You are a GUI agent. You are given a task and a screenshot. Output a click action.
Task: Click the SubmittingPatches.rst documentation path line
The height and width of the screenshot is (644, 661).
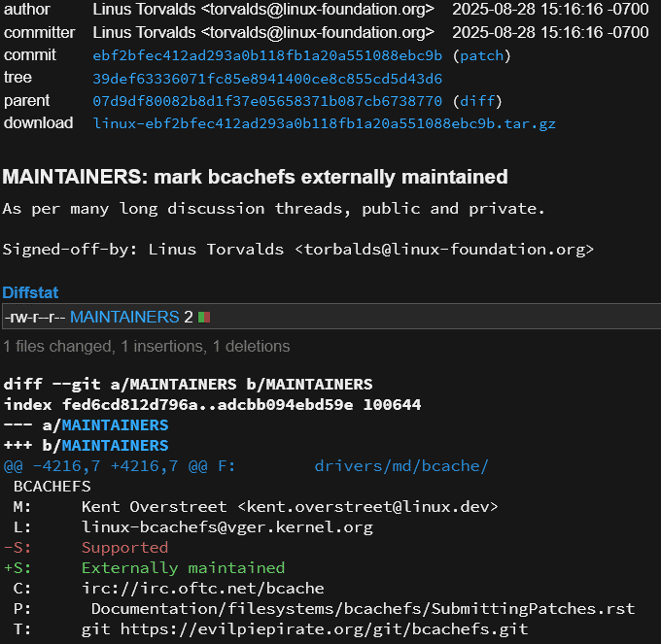tap(324, 609)
